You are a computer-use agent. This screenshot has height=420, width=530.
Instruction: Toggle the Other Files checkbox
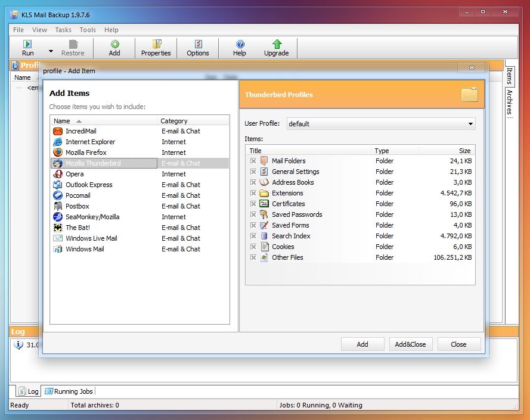(253, 257)
